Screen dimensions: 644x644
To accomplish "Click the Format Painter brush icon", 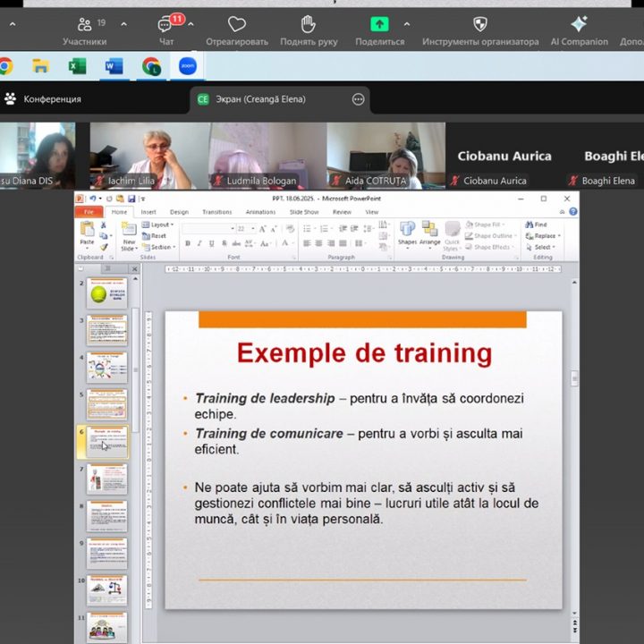I will [x=104, y=247].
